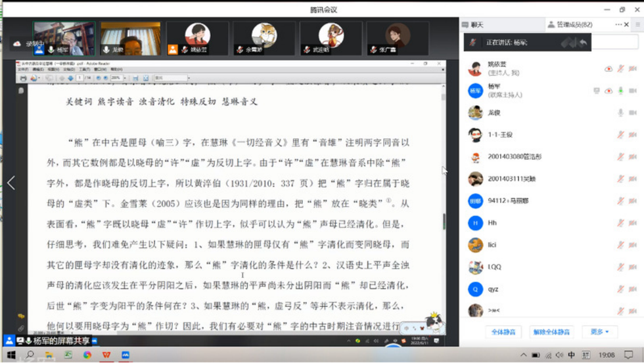Click the left arrow to previous video view
The width and height of the screenshot is (644, 363).
(11, 183)
